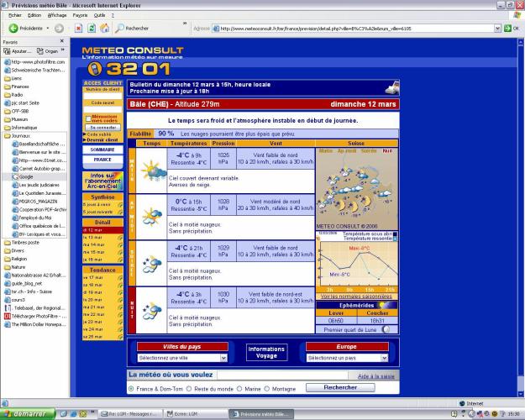Click the Suisse weather map image
The height and width of the screenshot is (420, 525).
tap(357, 188)
